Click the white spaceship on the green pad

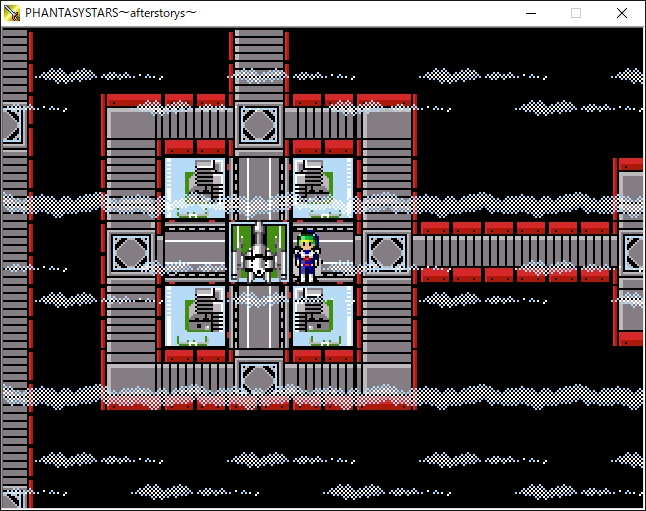pyautogui.click(x=258, y=250)
